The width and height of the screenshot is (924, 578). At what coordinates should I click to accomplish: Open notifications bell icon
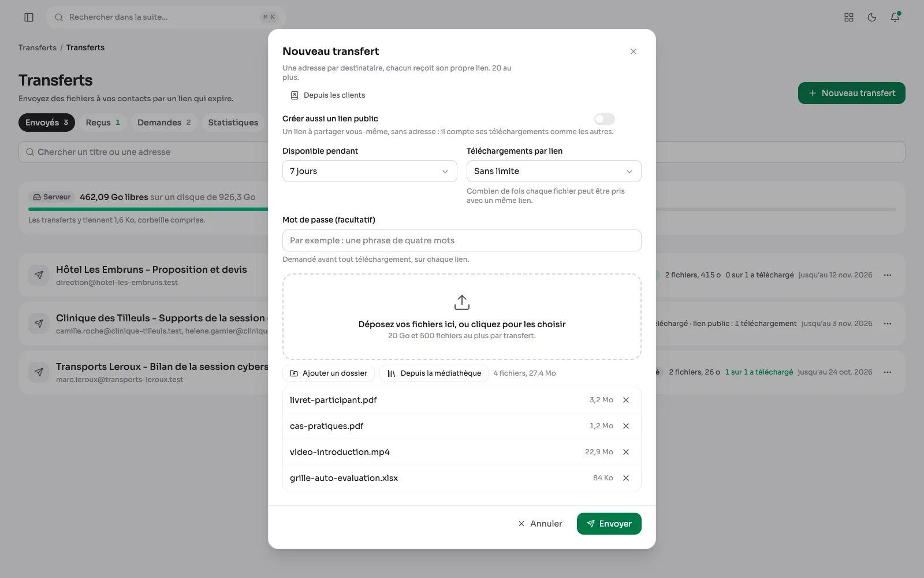coord(895,17)
